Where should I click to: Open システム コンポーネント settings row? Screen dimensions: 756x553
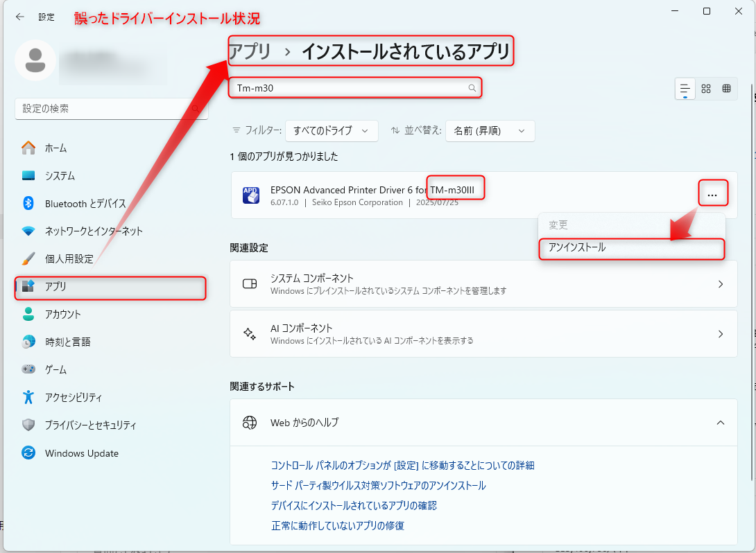[x=483, y=283]
